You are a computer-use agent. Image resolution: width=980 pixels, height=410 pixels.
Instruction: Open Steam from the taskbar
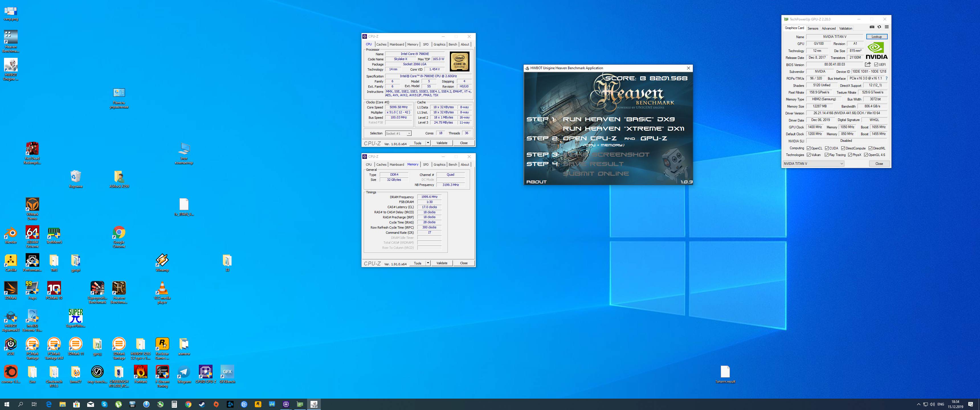click(202, 404)
